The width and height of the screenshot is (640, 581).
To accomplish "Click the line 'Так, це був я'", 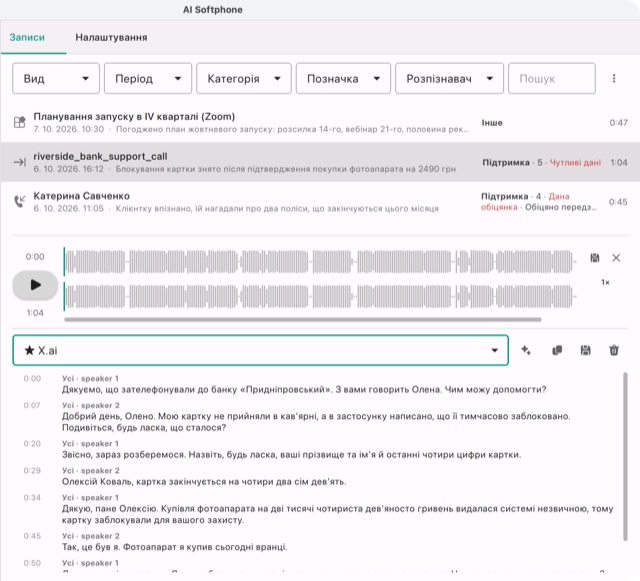I will click(x=175, y=547).
